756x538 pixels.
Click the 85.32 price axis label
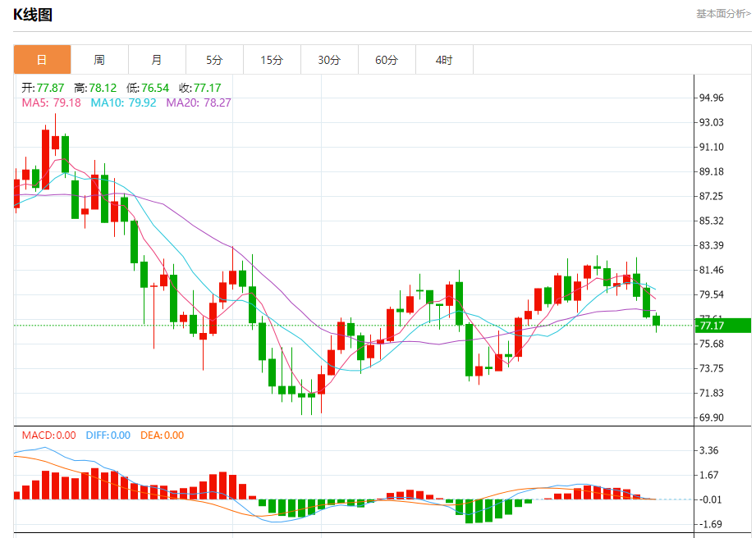(x=712, y=221)
